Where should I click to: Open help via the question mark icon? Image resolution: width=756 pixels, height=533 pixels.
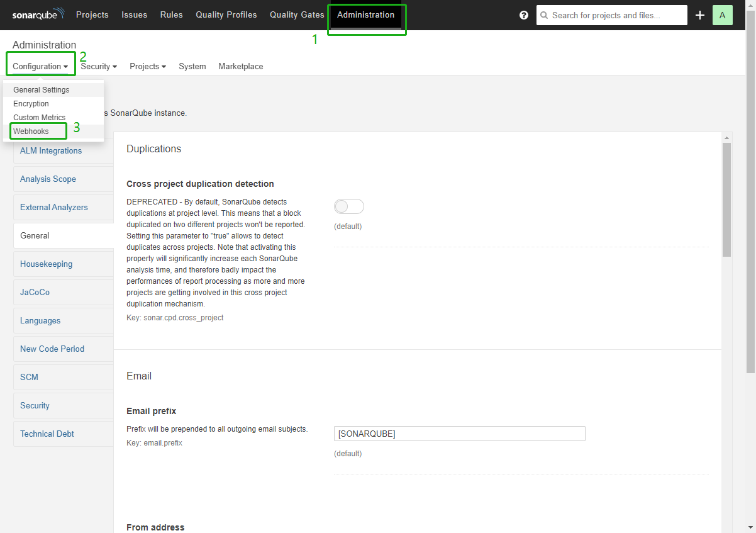(524, 14)
